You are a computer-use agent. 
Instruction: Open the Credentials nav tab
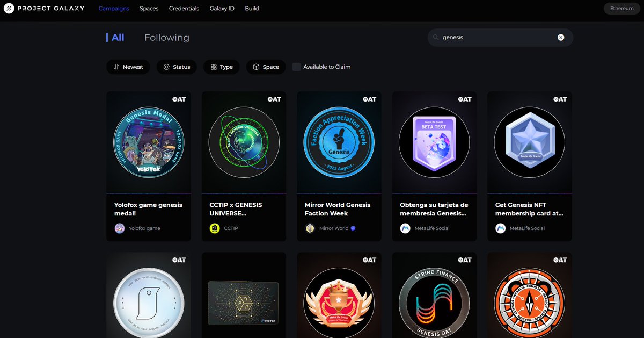pyautogui.click(x=184, y=9)
